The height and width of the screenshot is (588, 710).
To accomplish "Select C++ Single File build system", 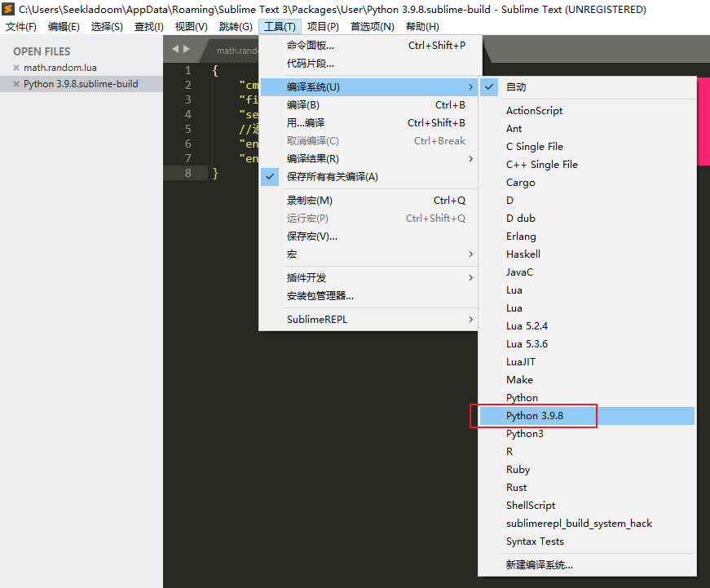I will pyautogui.click(x=587, y=165).
